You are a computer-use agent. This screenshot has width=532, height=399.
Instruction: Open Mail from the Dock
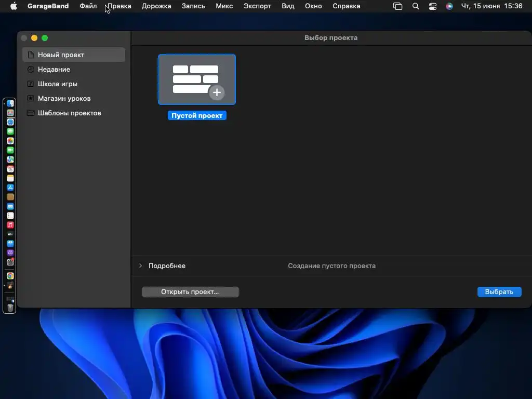pos(10,206)
